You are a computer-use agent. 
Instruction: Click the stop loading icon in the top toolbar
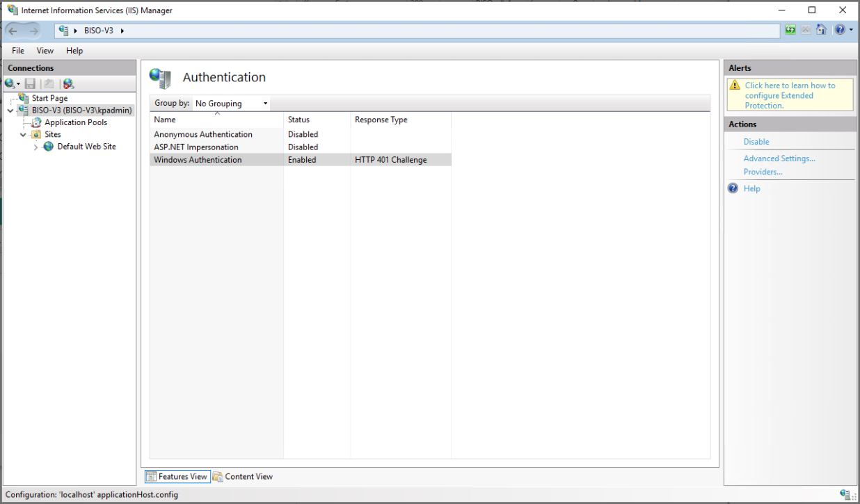(x=806, y=30)
